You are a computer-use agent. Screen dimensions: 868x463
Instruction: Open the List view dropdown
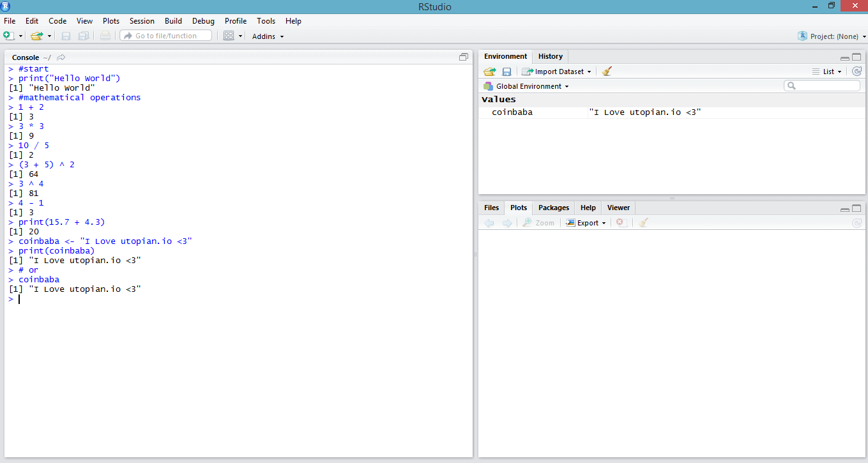(827, 72)
